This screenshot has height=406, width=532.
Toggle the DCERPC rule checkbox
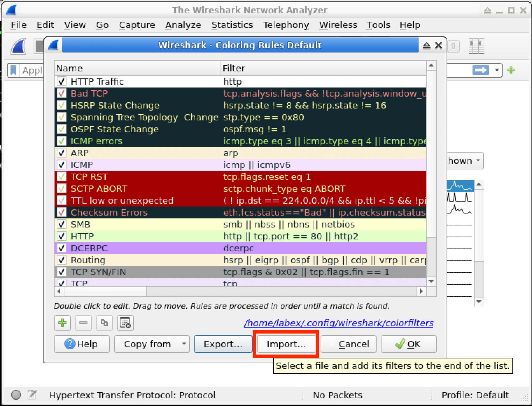62,248
